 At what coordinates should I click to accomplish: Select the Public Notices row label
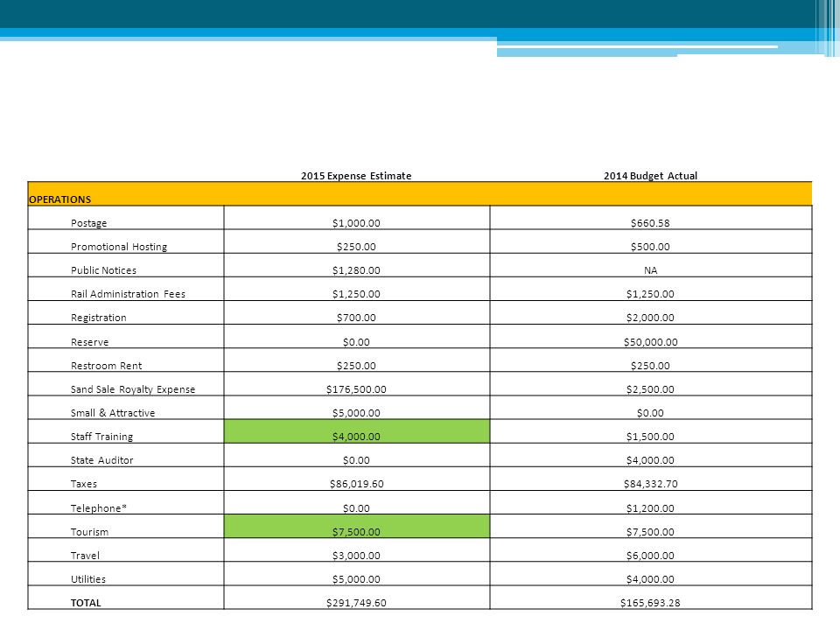coord(103,270)
